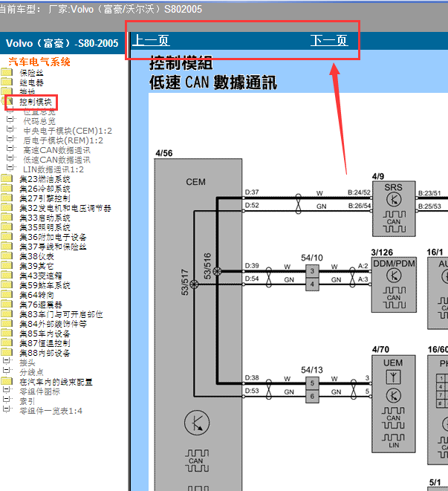Click folder icon beside 集27引擎控制
This screenshot has width=448, height=491.
click(x=7, y=198)
